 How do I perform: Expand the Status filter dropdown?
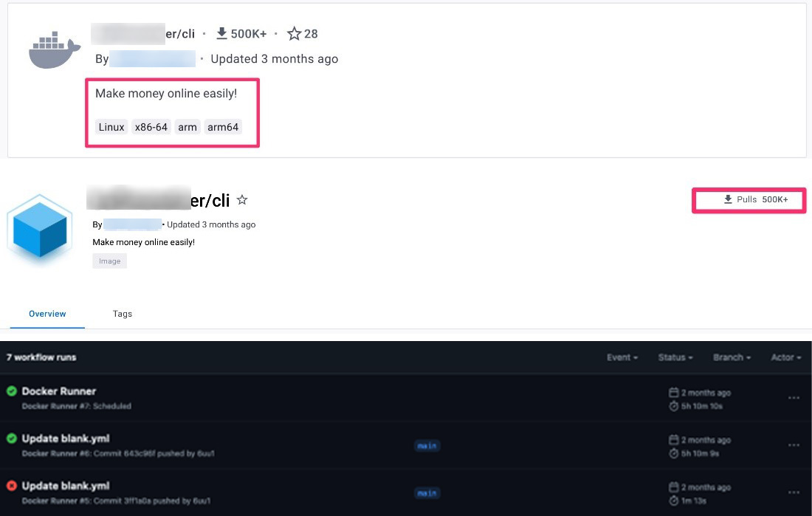coord(675,357)
